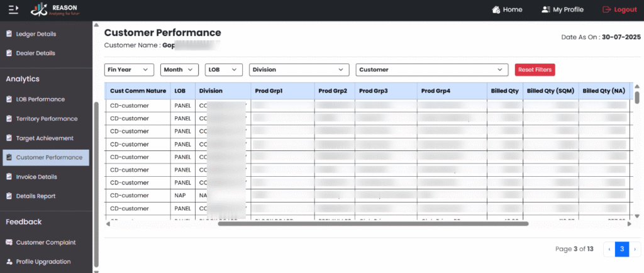This screenshot has height=273, width=644.
Task: Click the Ledger Details sidebar icon
Action: (9, 34)
